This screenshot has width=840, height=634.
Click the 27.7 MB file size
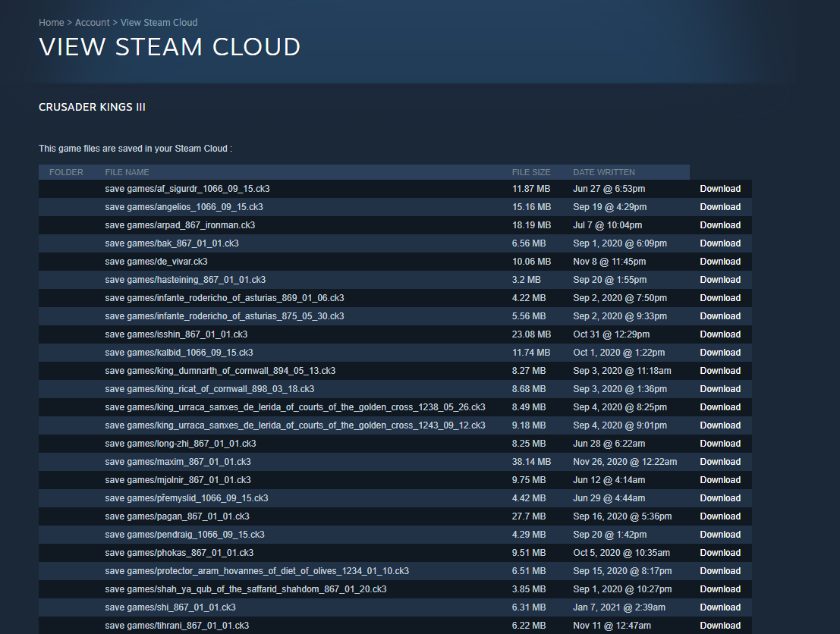click(x=529, y=516)
